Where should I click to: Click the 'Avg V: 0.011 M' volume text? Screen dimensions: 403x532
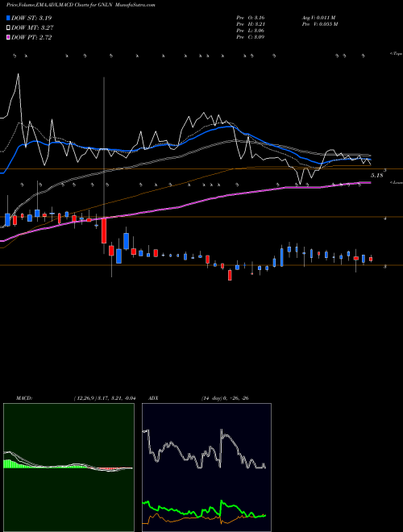(x=318, y=17)
